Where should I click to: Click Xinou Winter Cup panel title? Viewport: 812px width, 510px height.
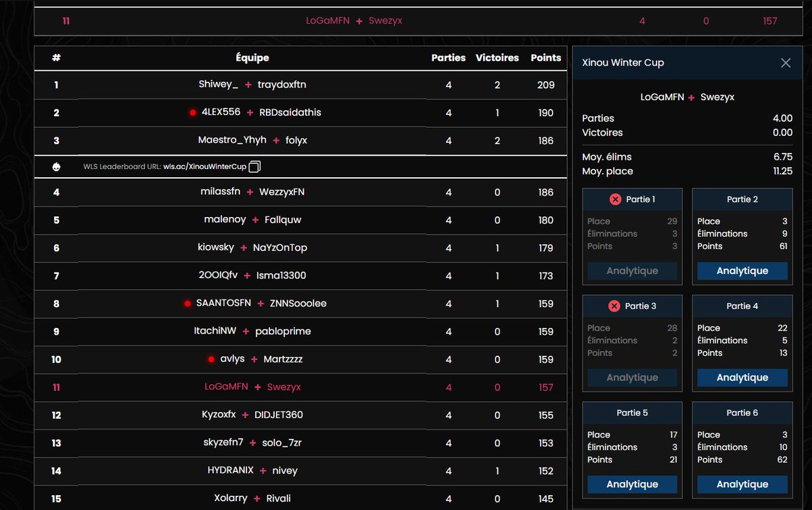623,63
